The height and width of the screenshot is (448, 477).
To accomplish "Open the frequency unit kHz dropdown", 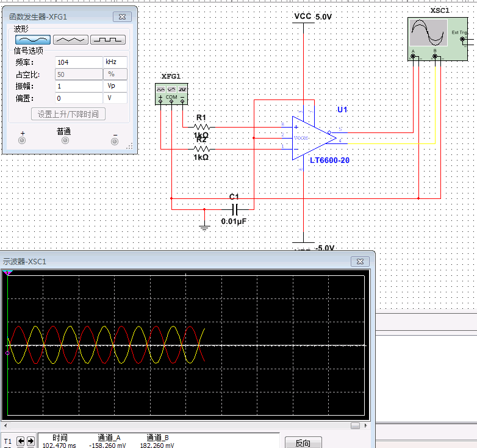I will (x=115, y=62).
